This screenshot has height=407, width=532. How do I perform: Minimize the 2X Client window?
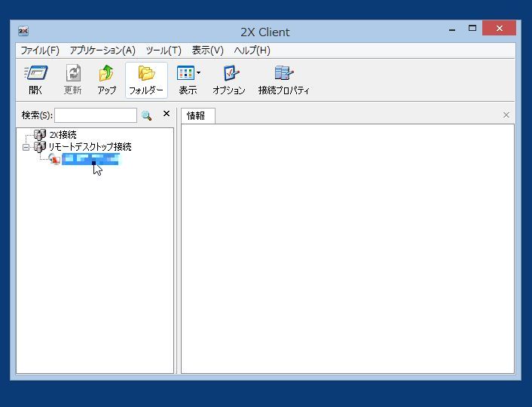click(452, 29)
